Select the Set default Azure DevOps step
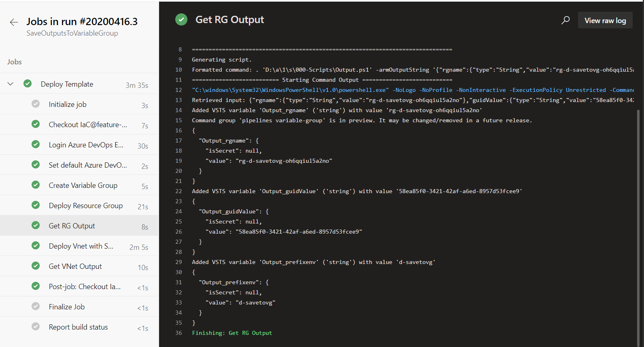The width and height of the screenshot is (644, 347). (x=87, y=165)
